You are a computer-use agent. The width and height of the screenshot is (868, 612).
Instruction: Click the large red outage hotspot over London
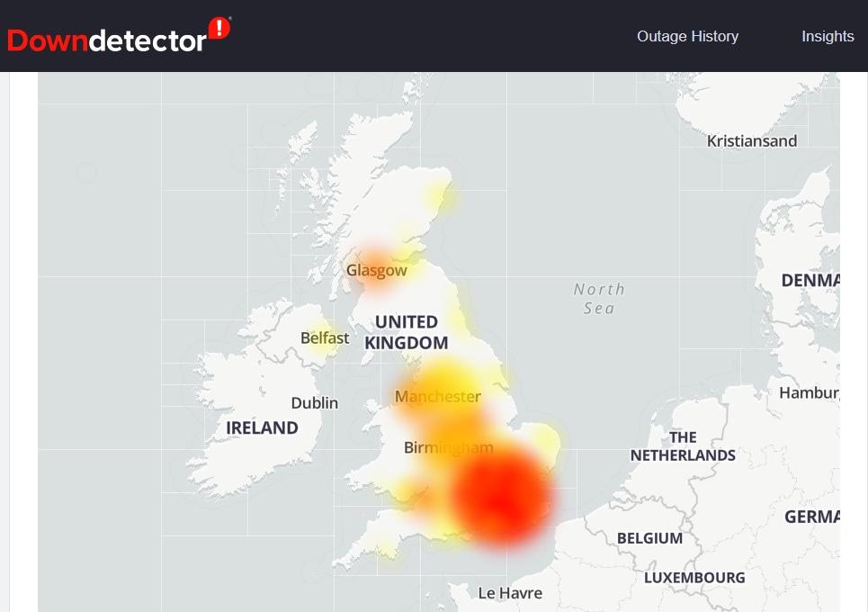tap(500, 497)
